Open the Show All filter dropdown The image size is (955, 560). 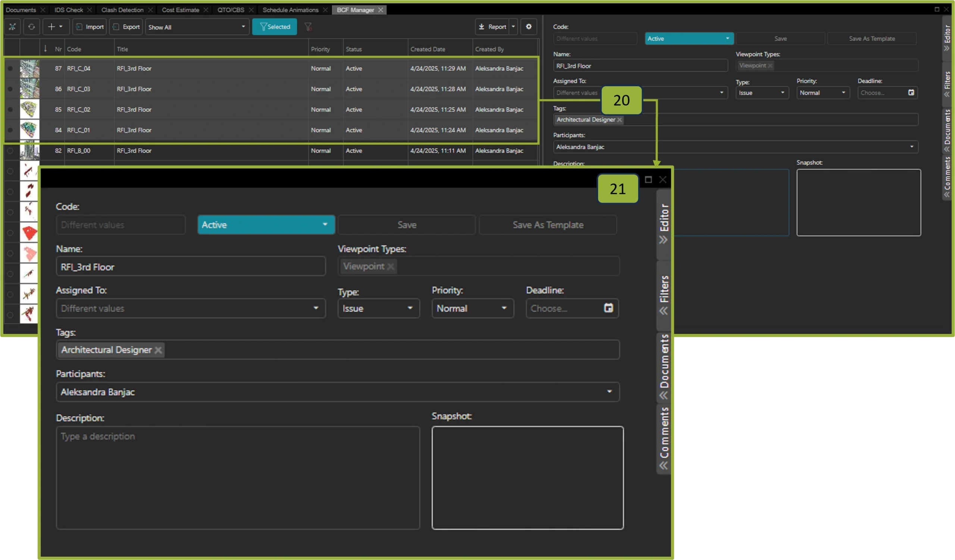[x=197, y=27]
